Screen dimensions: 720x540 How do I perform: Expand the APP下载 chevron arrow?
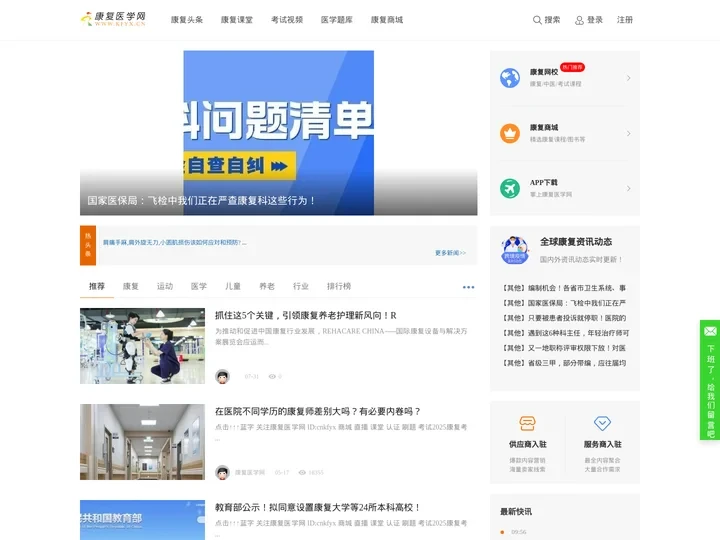click(628, 188)
